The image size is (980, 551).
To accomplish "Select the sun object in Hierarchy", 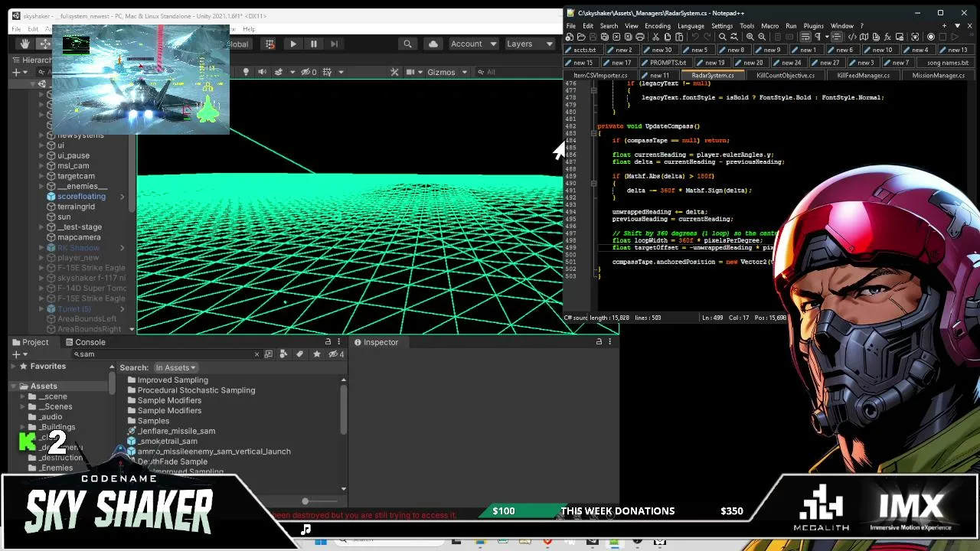I will [64, 217].
